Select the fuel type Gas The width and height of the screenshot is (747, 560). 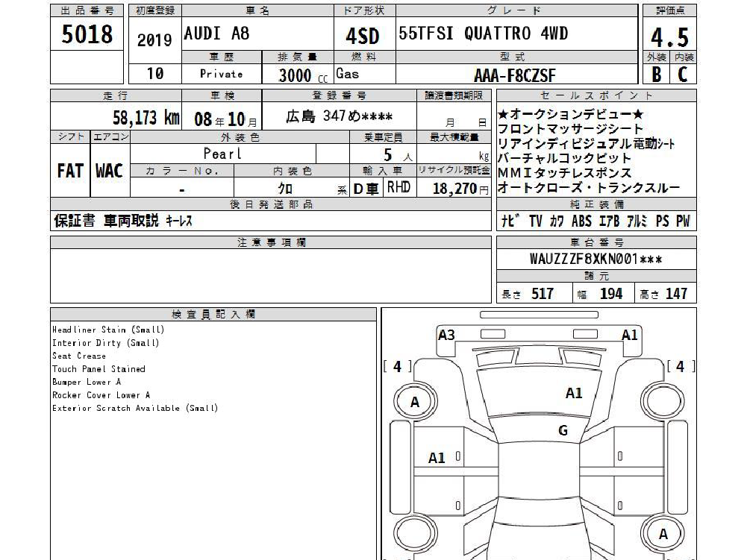(347, 74)
